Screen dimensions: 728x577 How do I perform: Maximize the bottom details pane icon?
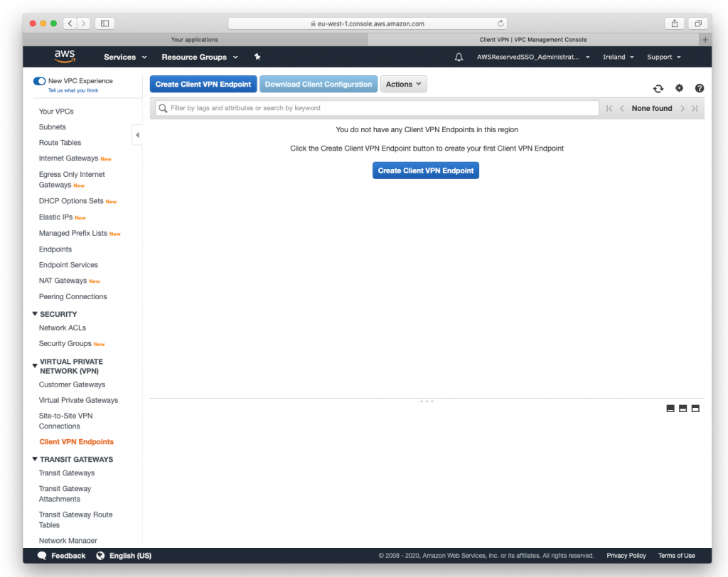click(695, 409)
